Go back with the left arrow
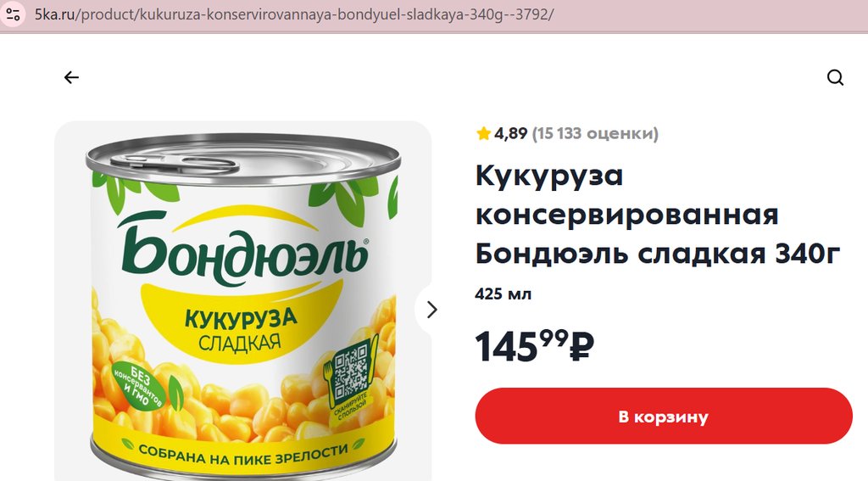 point(71,77)
